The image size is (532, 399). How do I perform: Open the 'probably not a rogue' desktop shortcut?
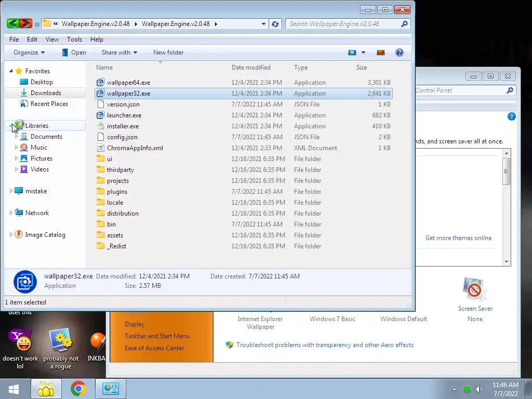(61, 349)
